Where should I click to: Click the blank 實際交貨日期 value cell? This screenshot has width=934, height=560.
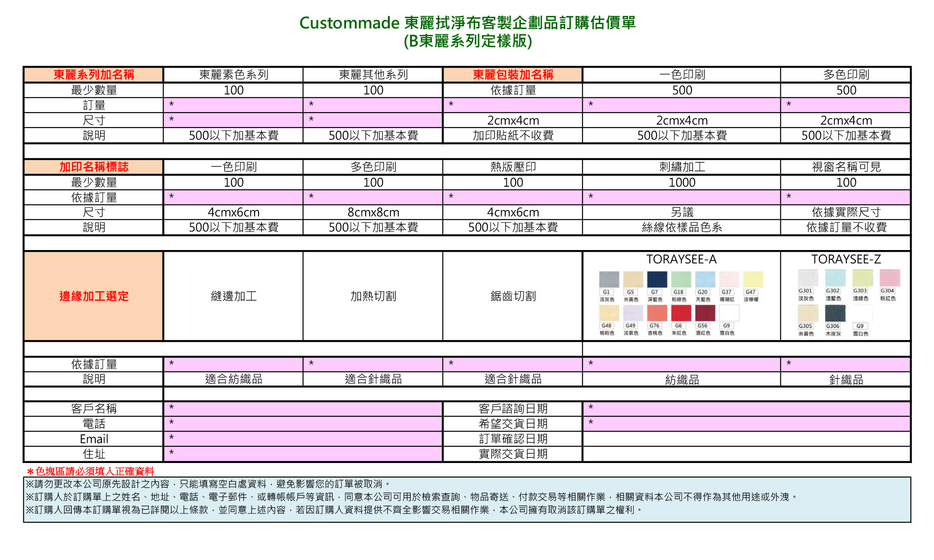(746, 454)
